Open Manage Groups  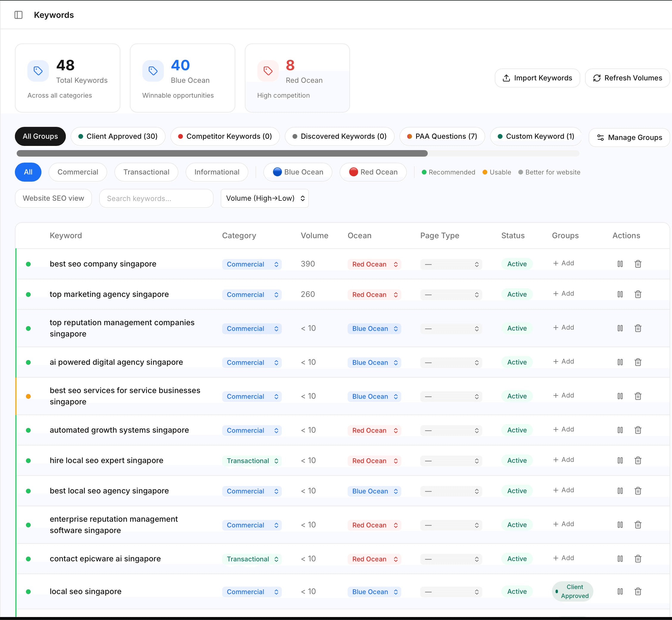(629, 138)
